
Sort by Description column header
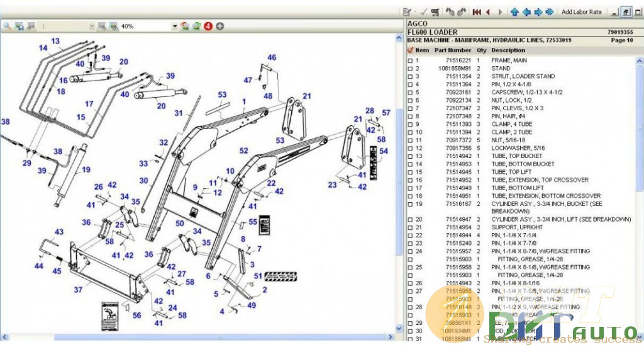point(508,50)
